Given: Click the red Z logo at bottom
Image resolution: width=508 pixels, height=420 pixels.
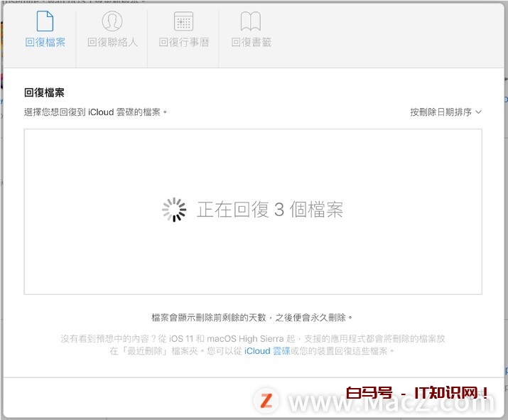Looking at the screenshot, I should point(266,401).
